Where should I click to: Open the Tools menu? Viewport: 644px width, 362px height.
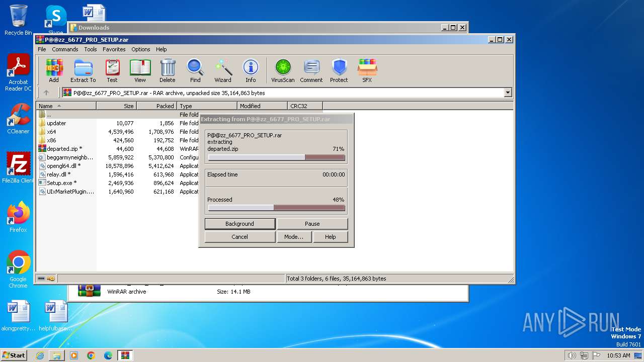tap(91, 49)
